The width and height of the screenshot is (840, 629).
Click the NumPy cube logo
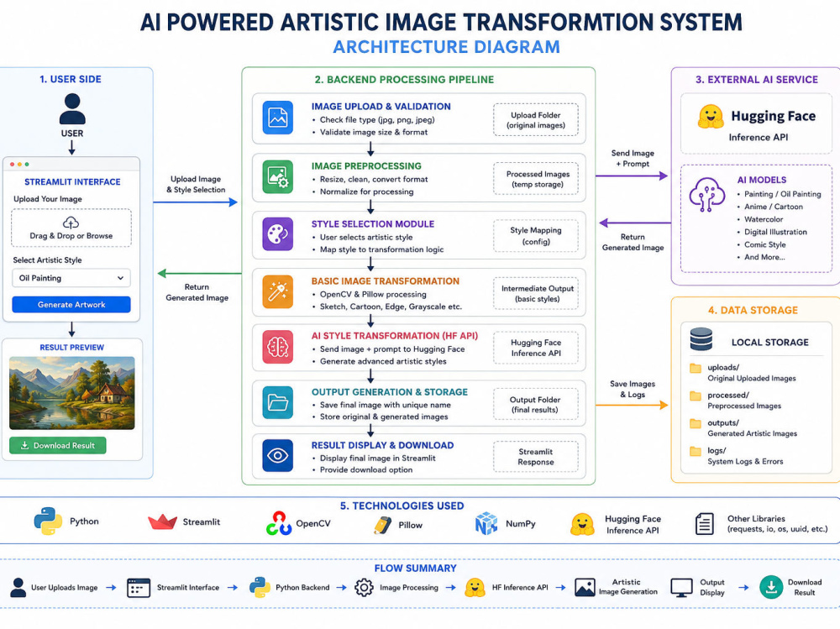click(x=486, y=523)
